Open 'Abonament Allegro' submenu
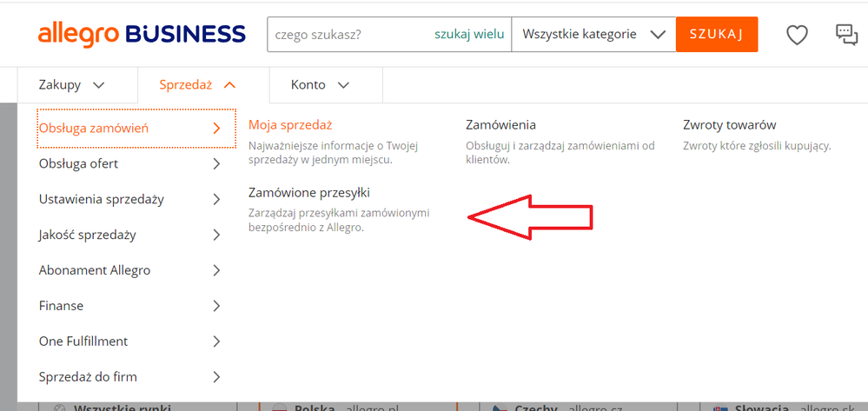Viewport: 868px width, 411px height. 129,270
